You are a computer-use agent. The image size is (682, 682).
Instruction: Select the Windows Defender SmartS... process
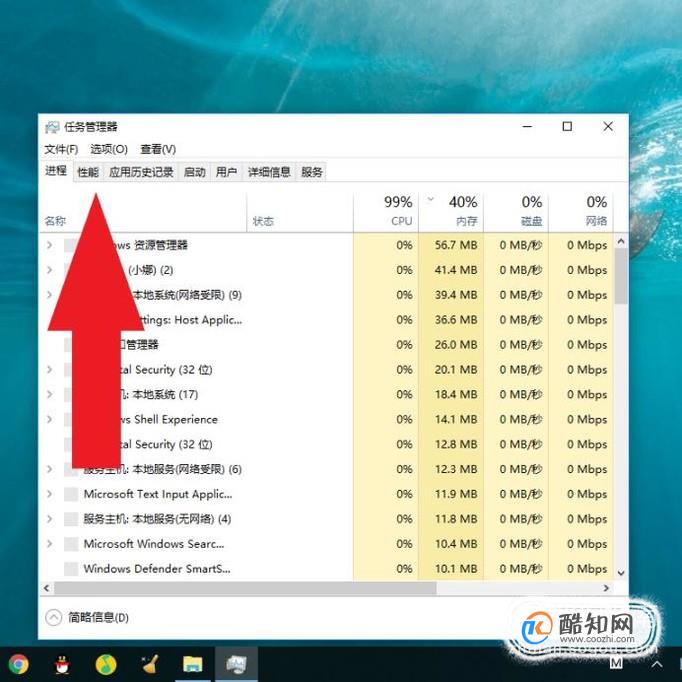coord(327,568)
